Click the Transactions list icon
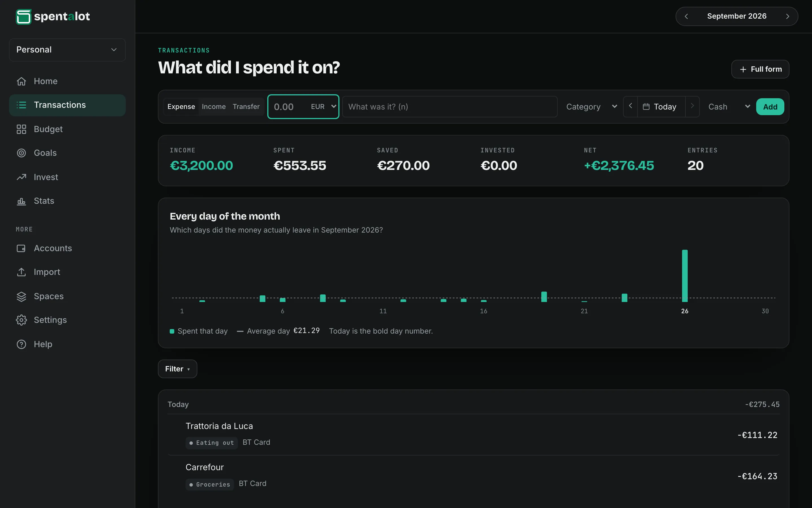Viewport: 812px width, 508px height. [21, 105]
